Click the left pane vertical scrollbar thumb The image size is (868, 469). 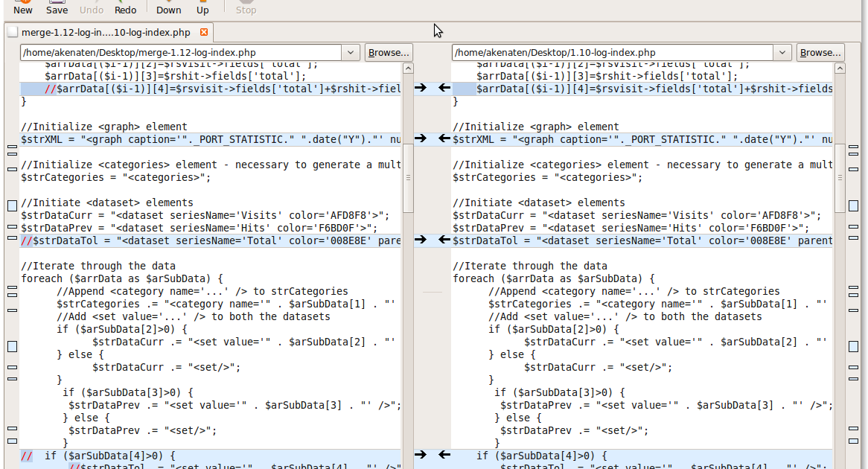click(x=408, y=178)
